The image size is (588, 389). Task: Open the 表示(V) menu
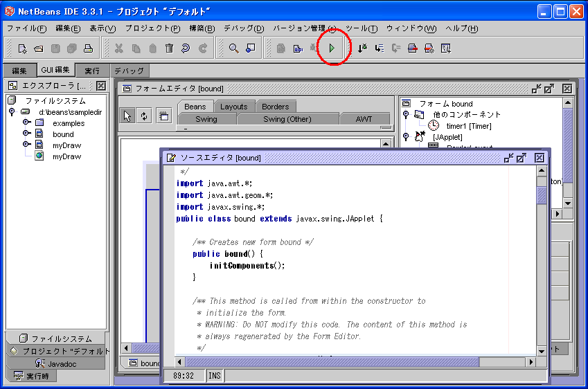pyautogui.click(x=103, y=28)
